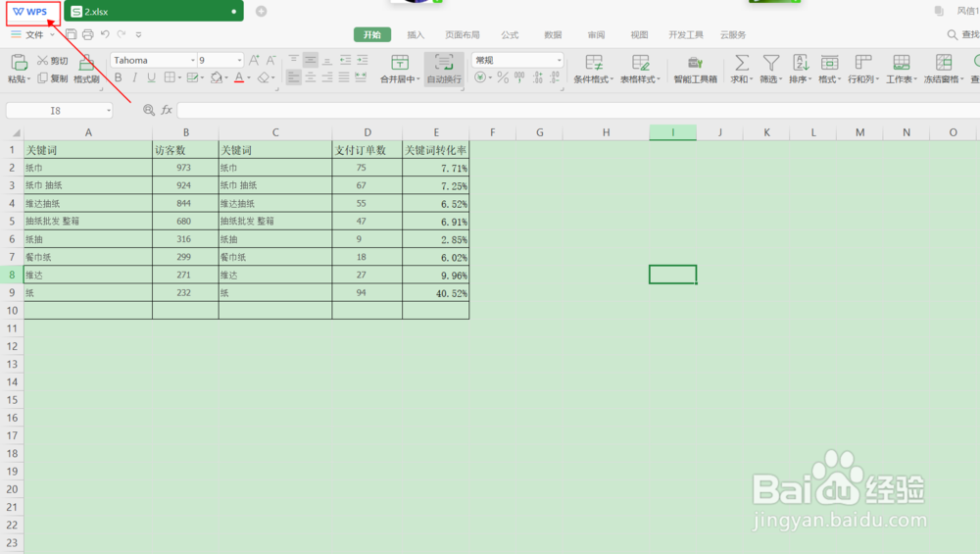980x554 pixels.
Task: Click the 求和 sum sigma icon
Action: click(741, 63)
